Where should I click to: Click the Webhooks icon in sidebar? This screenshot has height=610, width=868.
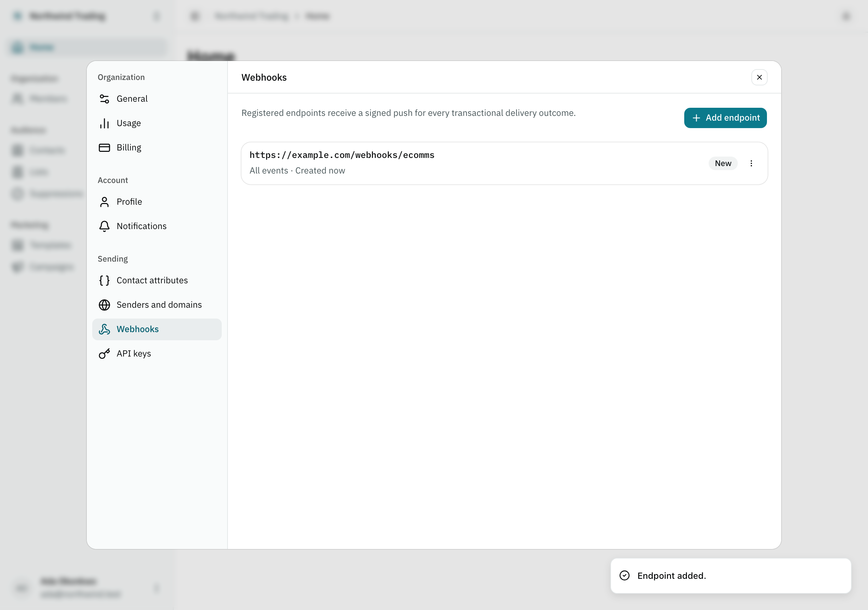[104, 329]
